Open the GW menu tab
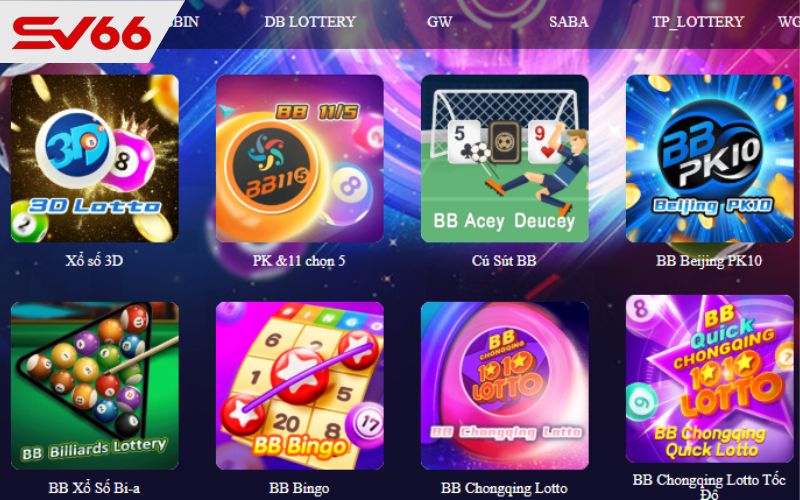 [439, 21]
